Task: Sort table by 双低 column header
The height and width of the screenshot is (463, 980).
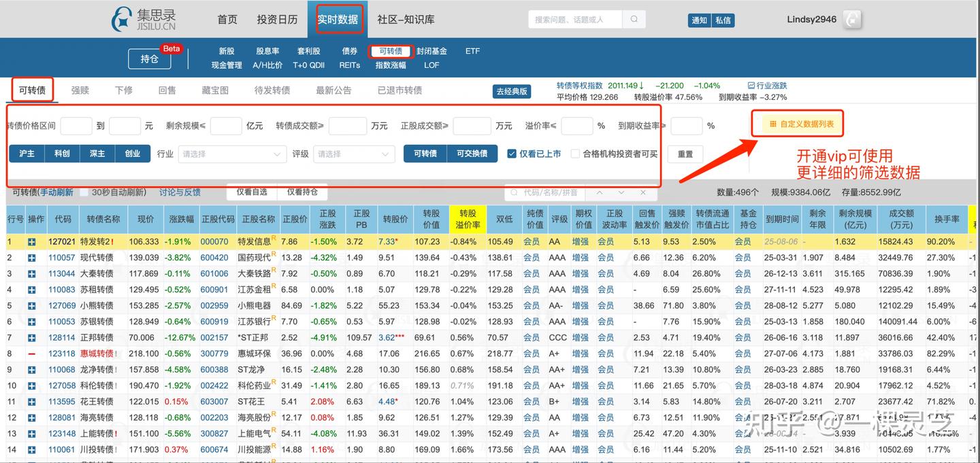Action: pos(504,220)
